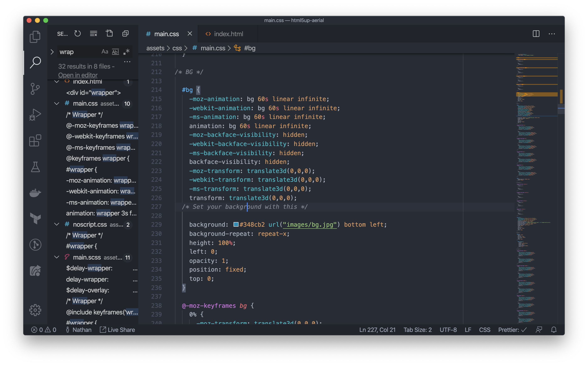Collapse main.css search results group
The height and width of the screenshot is (366, 588).
pyautogui.click(x=57, y=104)
